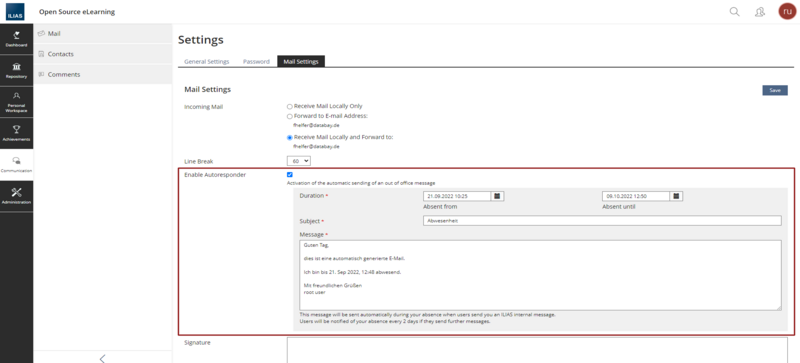Click the Absent from date field
This screenshot has width=800, height=363.
[x=457, y=196]
